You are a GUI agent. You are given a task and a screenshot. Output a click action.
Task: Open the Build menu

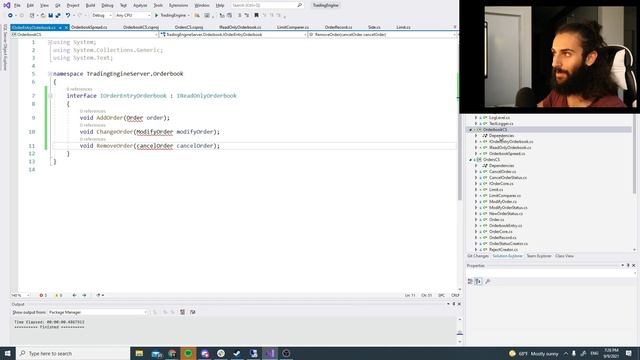(90, 5)
